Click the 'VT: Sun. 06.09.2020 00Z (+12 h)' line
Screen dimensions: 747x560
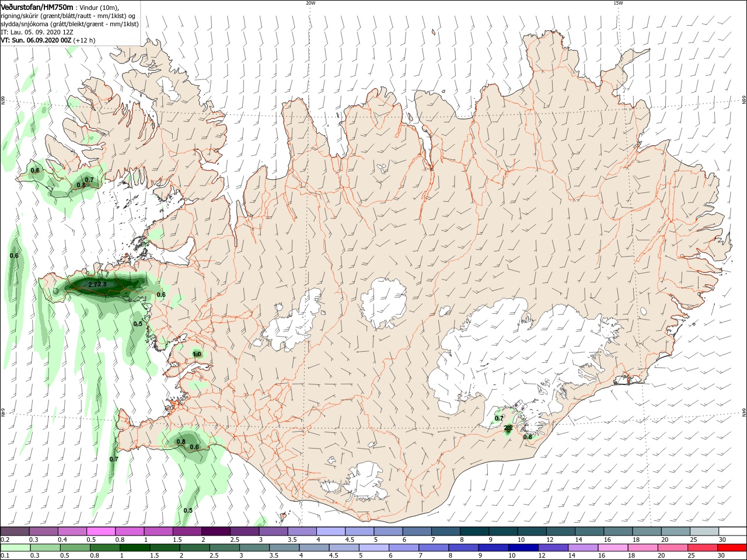pyautogui.click(x=48, y=40)
